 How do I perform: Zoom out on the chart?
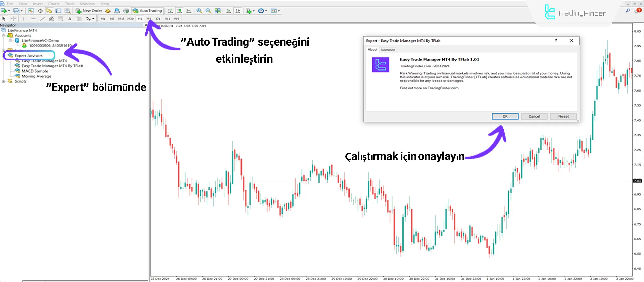(208, 11)
